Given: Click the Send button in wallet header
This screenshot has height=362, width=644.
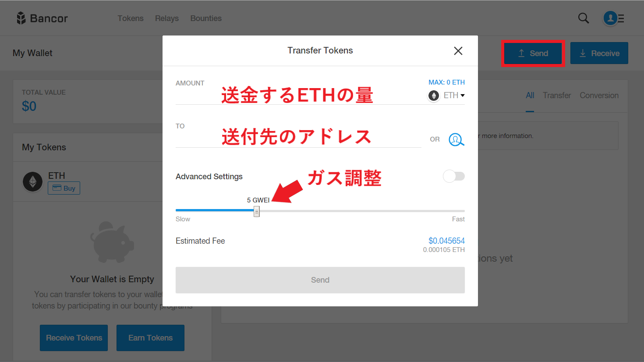Looking at the screenshot, I should coord(533,53).
